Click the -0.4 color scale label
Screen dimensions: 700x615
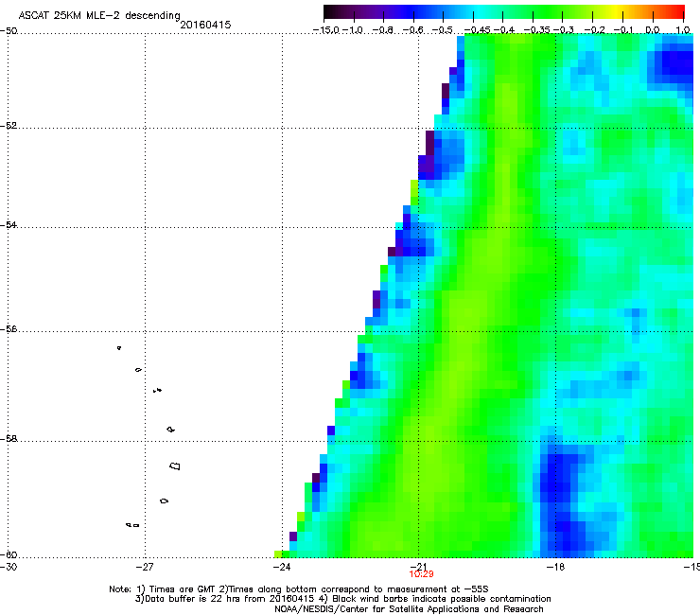[x=503, y=30]
